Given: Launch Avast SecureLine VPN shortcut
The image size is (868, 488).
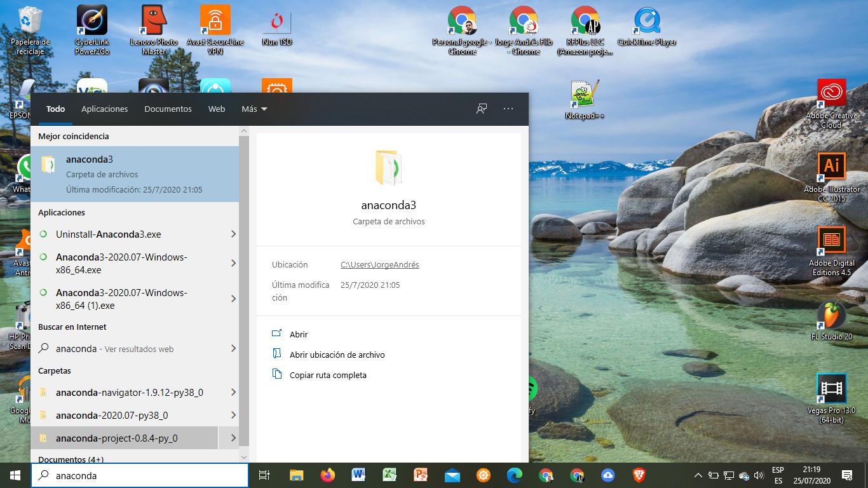Looking at the screenshot, I should coord(215,30).
